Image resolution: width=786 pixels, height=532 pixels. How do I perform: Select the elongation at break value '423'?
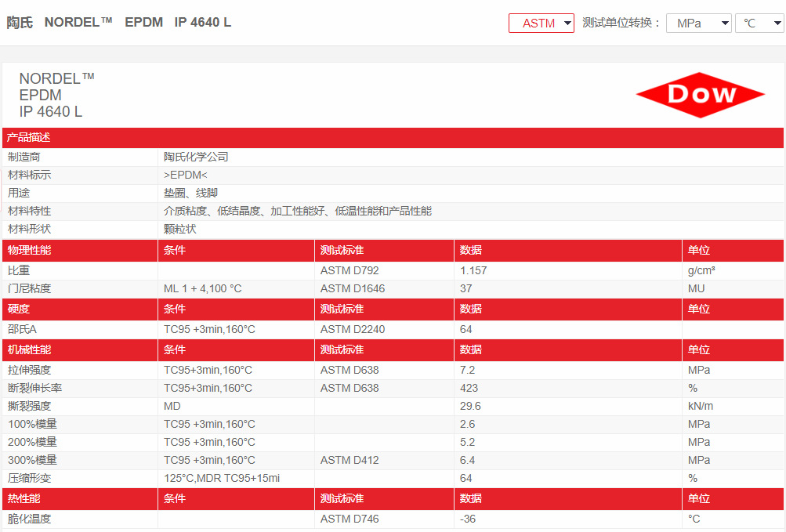pyautogui.click(x=469, y=388)
